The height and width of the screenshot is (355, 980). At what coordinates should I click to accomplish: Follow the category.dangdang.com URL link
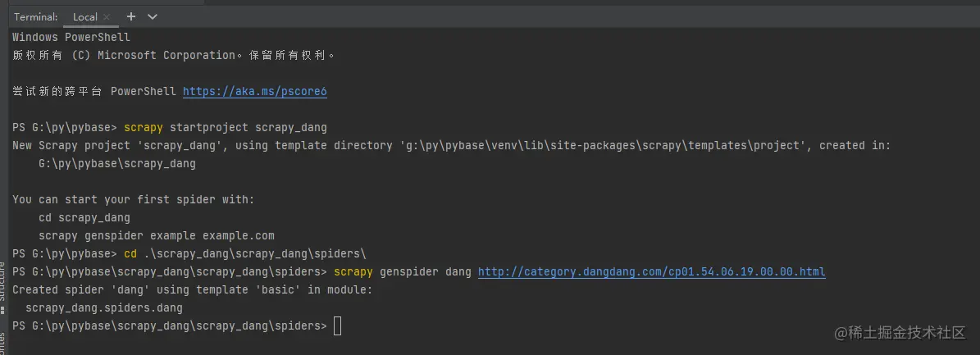651,272
